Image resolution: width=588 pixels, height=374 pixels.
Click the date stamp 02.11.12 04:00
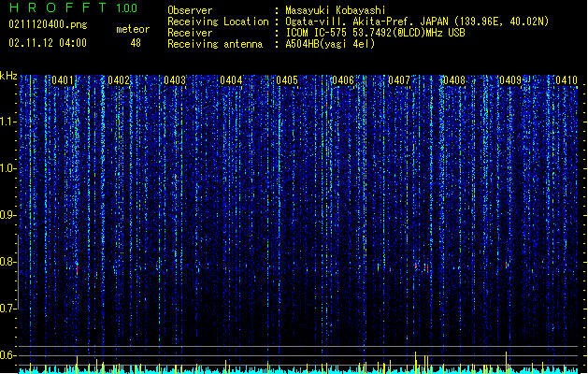click(48, 43)
